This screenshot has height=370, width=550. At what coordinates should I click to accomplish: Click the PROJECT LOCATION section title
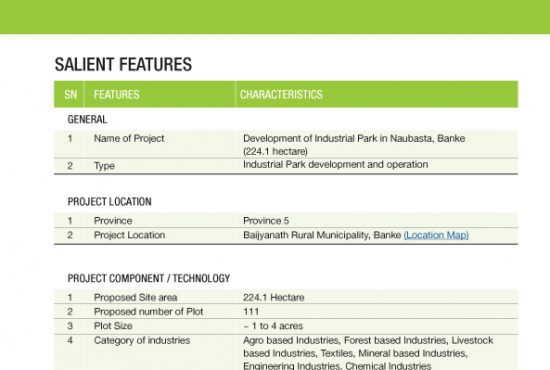[109, 202]
